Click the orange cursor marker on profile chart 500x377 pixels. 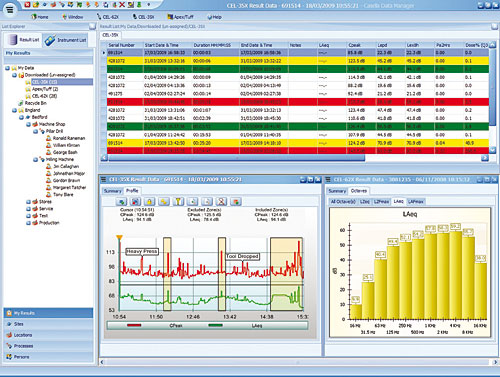pos(119,237)
